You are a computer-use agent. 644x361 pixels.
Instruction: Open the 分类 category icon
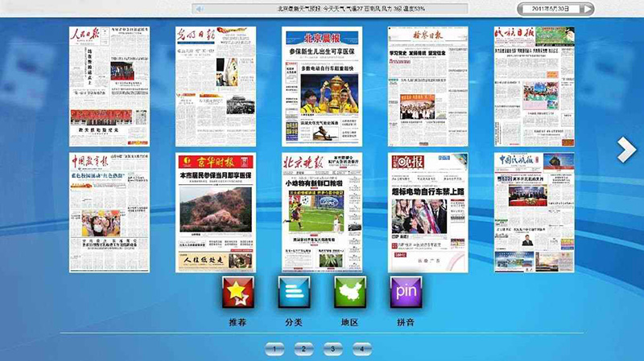[294, 292]
